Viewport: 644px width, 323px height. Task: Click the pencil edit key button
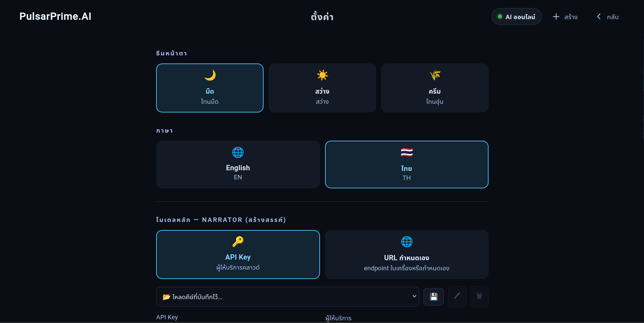click(457, 296)
